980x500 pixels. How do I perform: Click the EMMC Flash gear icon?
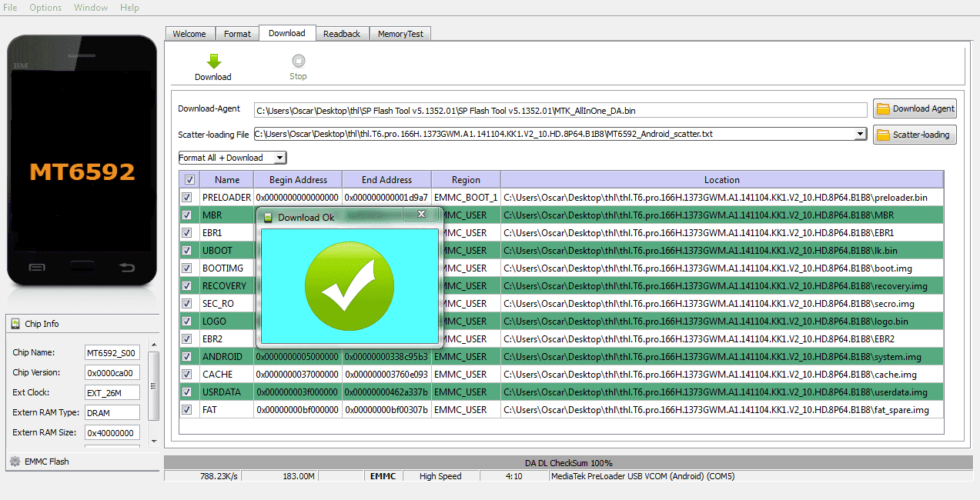click(15, 462)
